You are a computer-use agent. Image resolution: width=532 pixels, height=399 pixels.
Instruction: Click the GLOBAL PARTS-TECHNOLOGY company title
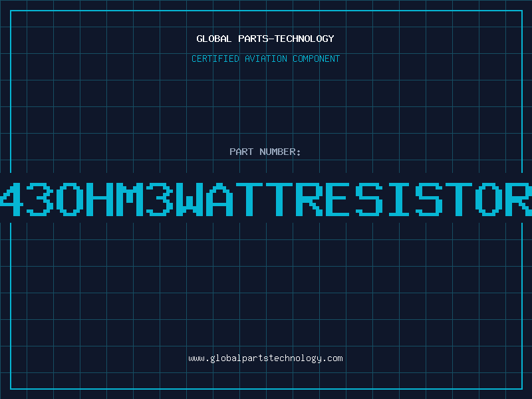[265, 39]
